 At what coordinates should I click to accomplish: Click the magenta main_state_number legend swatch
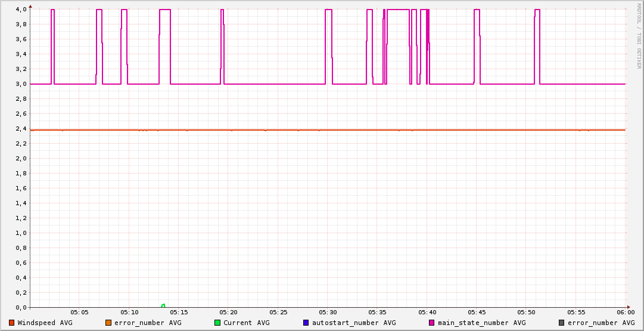(432, 323)
